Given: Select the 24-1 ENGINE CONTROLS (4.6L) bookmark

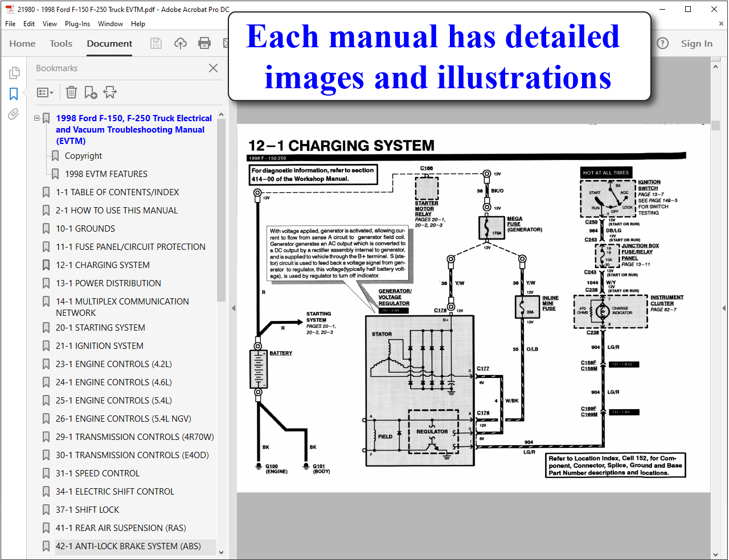Looking at the screenshot, I should pos(114,382).
